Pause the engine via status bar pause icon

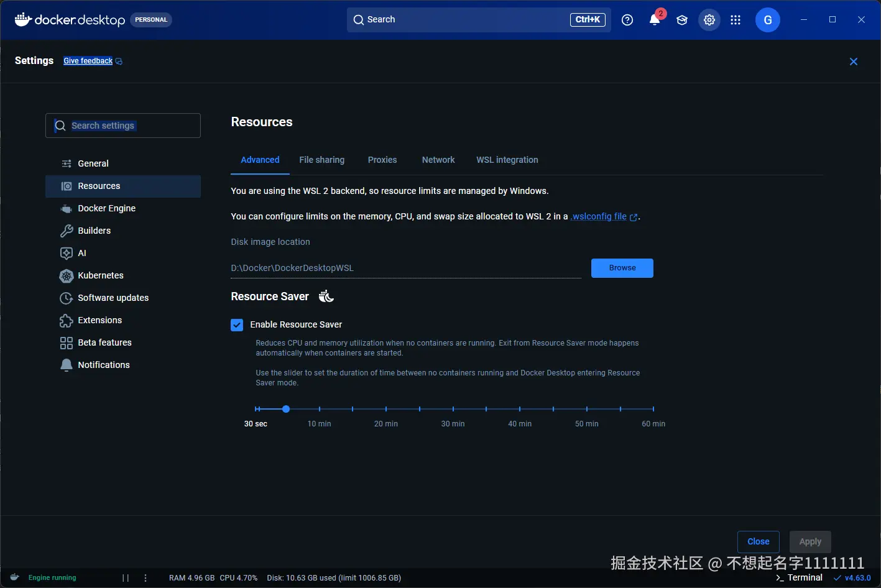click(126, 578)
